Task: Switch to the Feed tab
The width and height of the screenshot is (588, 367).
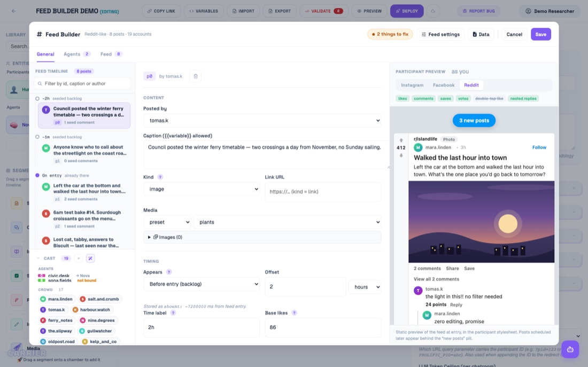Action: (111, 54)
